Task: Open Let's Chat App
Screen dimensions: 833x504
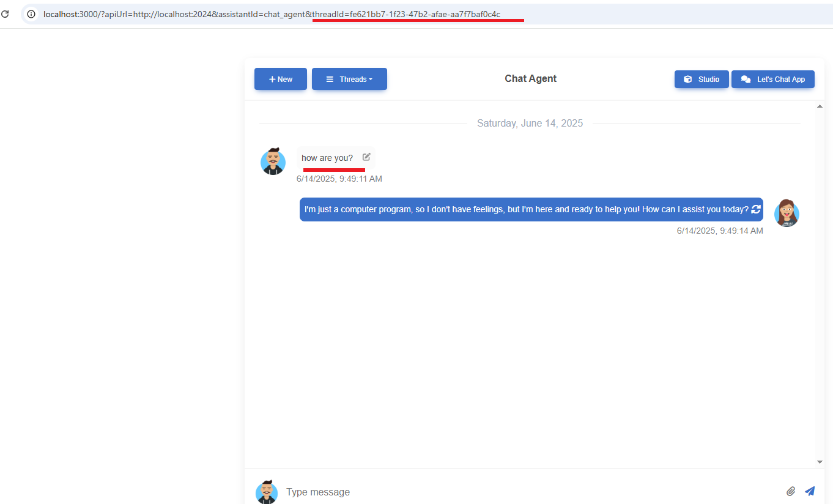Action: 773,79
